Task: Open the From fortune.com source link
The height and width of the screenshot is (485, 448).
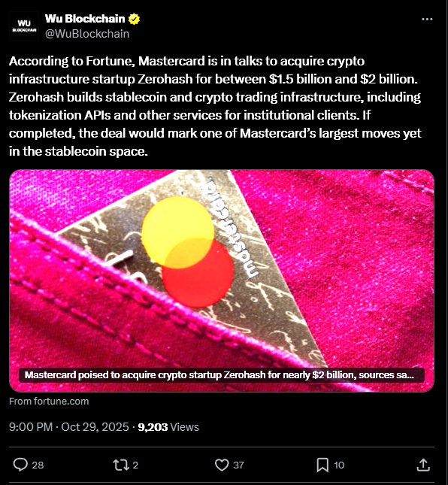Action: [x=49, y=402]
